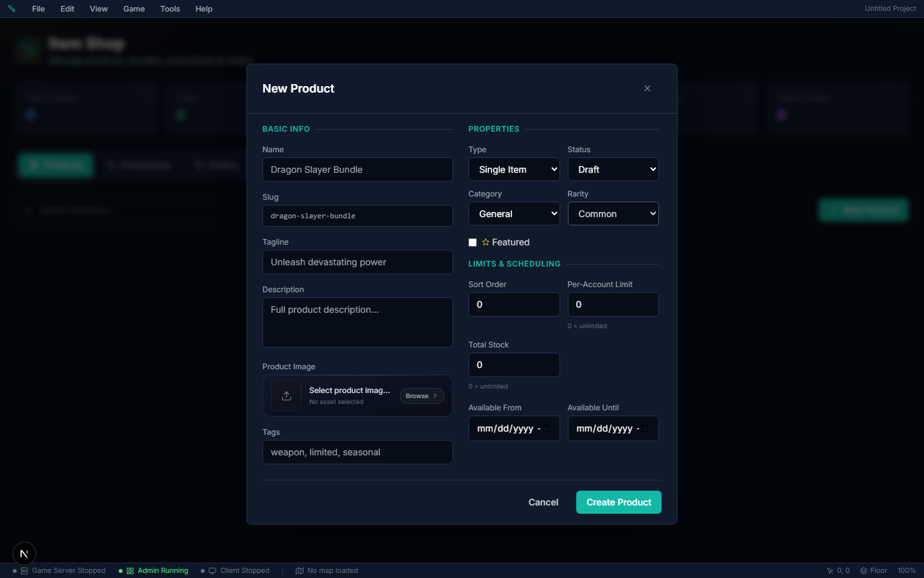This screenshot has width=924, height=578.
Task: Click the Floor layers icon
Action: pyautogui.click(x=864, y=571)
